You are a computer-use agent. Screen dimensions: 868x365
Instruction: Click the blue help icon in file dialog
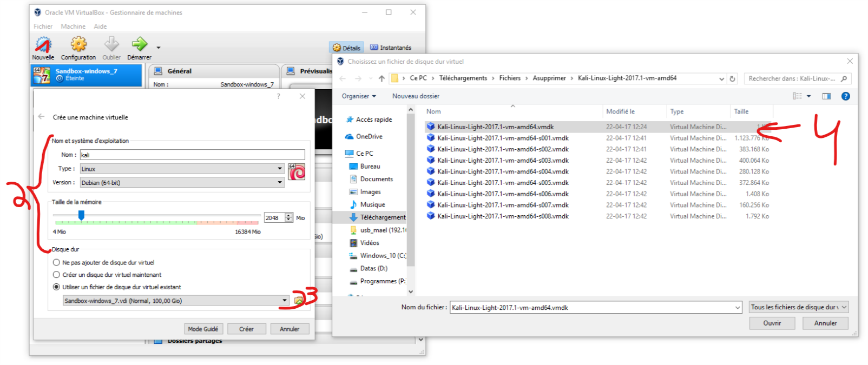pos(846,96)
